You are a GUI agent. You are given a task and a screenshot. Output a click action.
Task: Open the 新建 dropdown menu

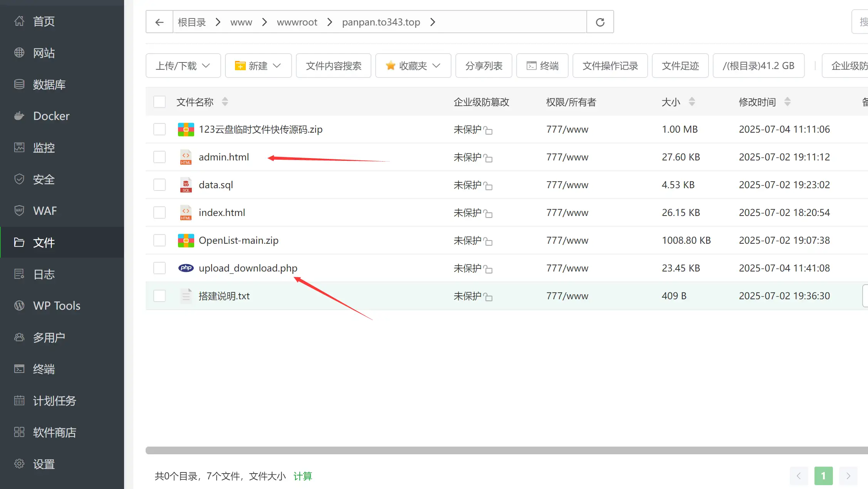(258, 66)
